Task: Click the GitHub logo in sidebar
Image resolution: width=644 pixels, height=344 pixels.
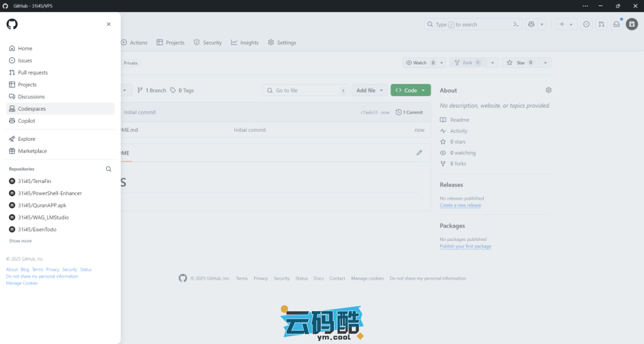Action: click(x=12, y=24)
